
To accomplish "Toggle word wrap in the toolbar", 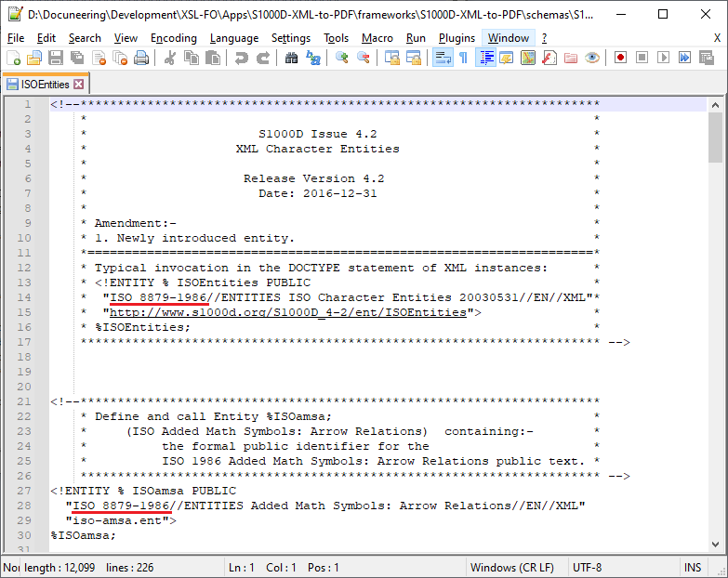I will [443, 58].
